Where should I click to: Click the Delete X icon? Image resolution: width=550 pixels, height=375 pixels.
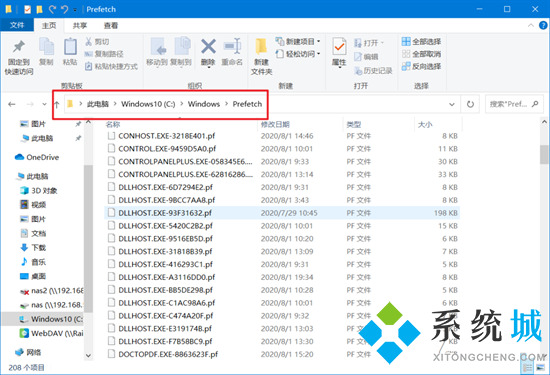[x=208, y=47]
